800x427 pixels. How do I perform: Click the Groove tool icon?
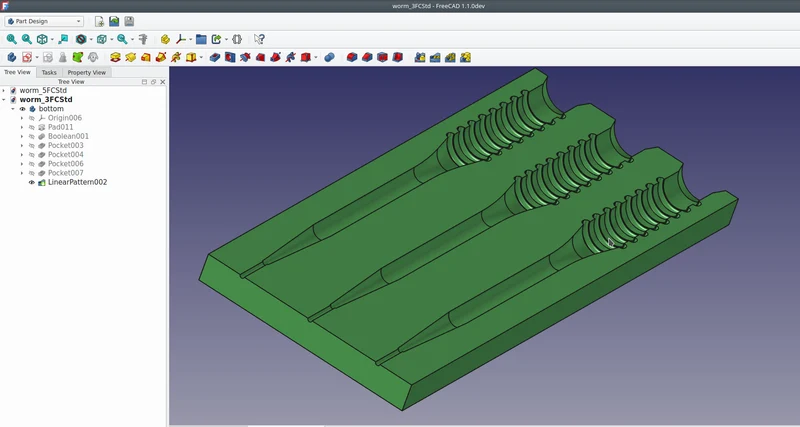245,57
